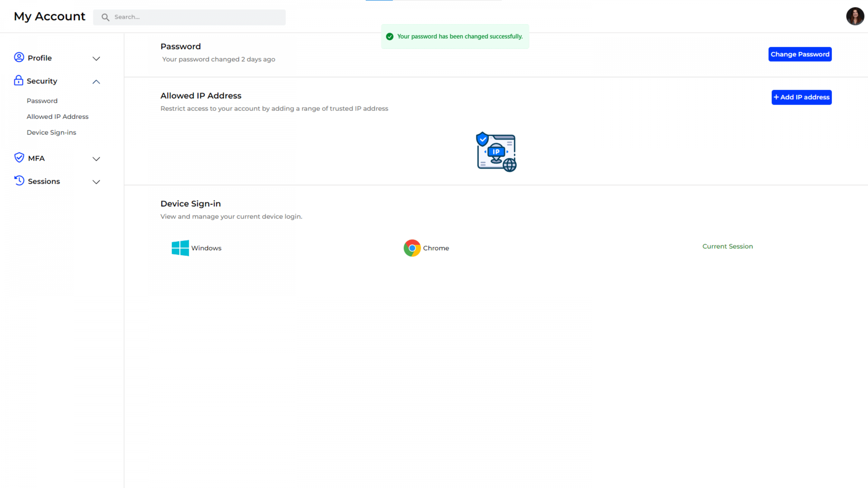Screen dimensions: 868x488
Task: Click "View and manage your current device login" text
Action: [231, 217]
